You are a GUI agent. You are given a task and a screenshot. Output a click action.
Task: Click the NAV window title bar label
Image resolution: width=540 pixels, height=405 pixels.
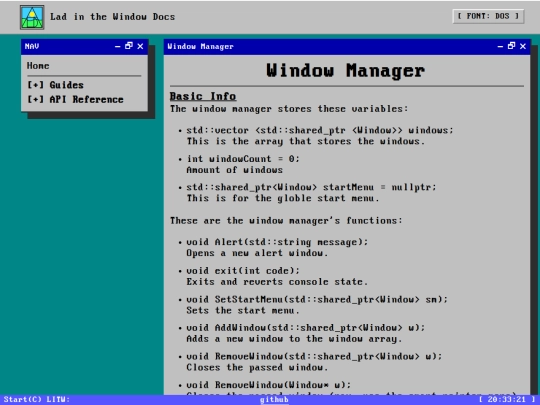tap(32, 46)
